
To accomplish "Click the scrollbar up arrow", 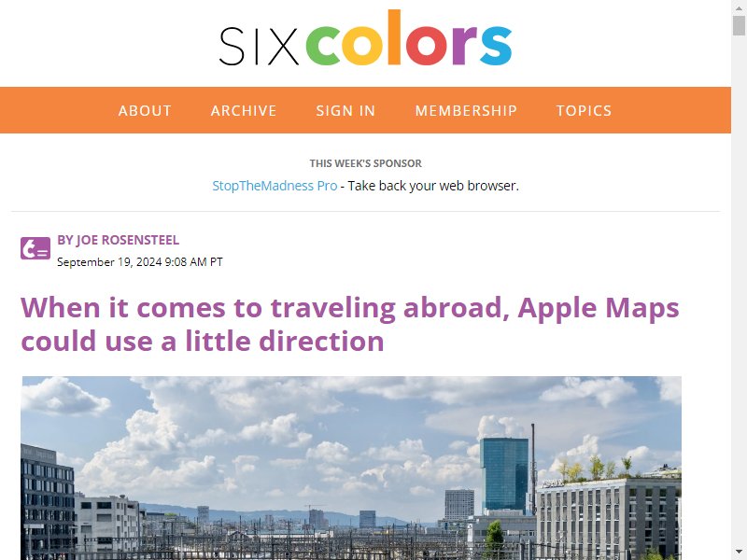I will (x=739, y=7).
